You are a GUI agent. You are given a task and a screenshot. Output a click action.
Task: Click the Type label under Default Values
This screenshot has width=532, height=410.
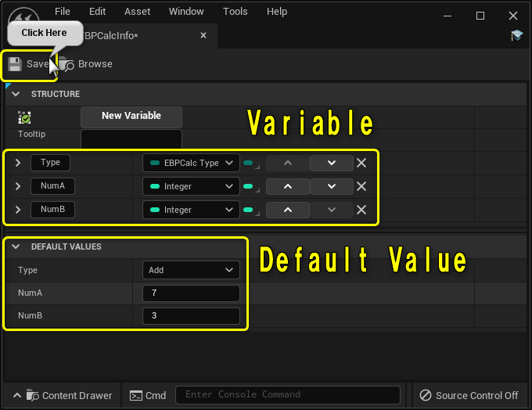tap(27, 270)
